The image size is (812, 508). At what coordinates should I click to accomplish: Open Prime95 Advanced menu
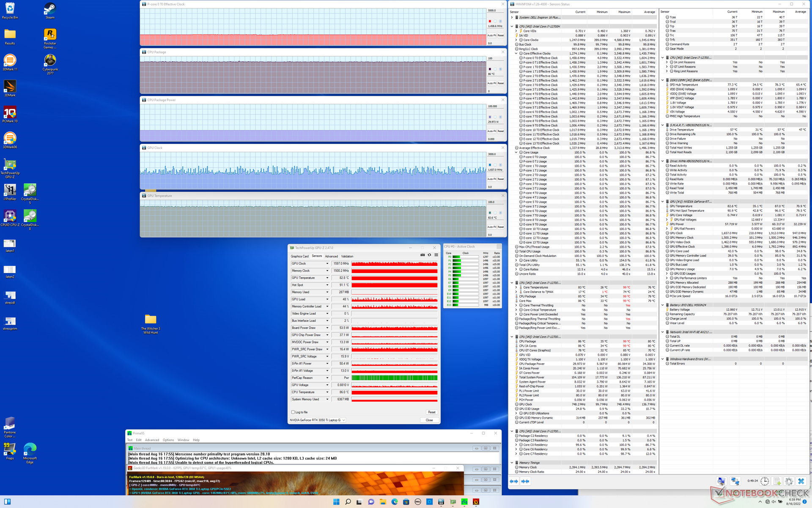pyautogui.click(x=152, y=440)
